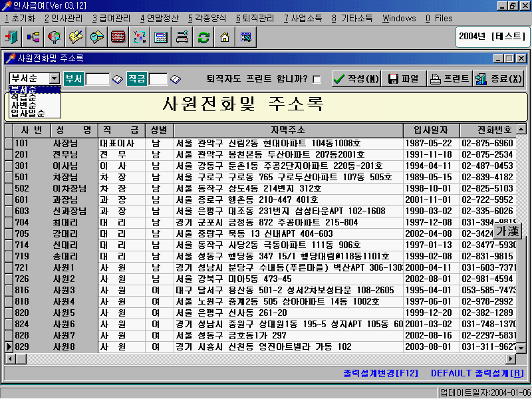Click the calculator toolbar icon
The height and width of the screenshot is (399, 532).
click(160, 37)
